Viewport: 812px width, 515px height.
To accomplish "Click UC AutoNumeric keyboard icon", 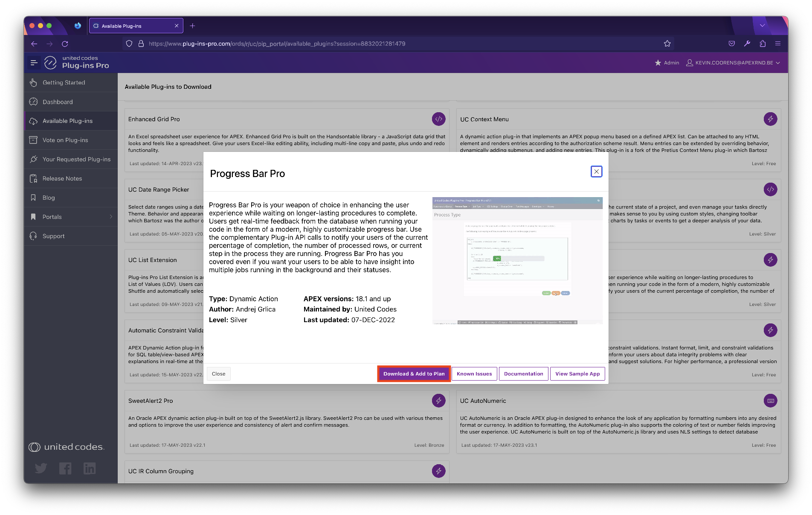I will (770, 401).
